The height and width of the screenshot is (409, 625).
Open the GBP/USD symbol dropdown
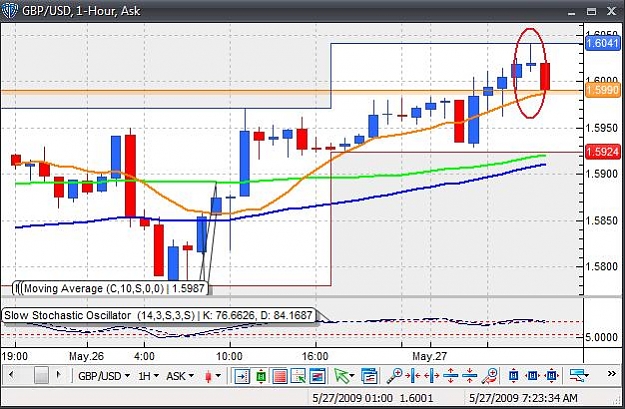(x=104, y=376)
